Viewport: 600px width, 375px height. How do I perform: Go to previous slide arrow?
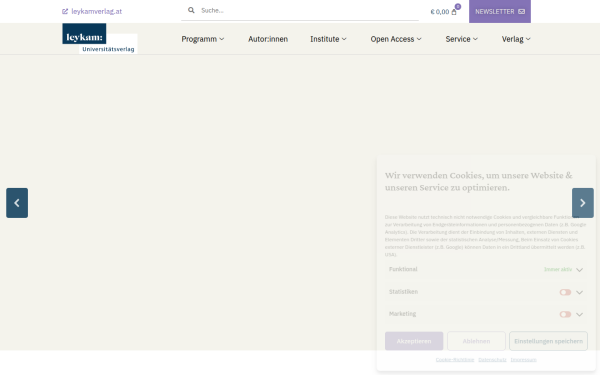coord(17,203)
